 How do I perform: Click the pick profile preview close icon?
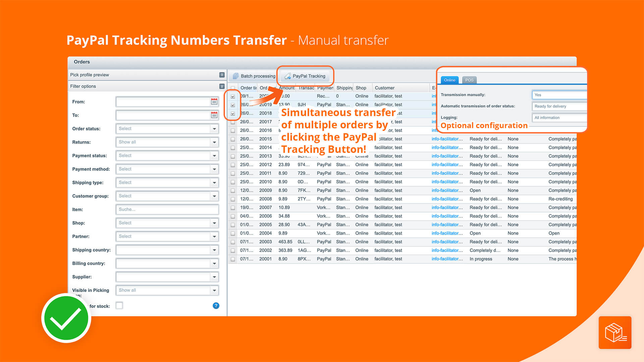(222, 75)
